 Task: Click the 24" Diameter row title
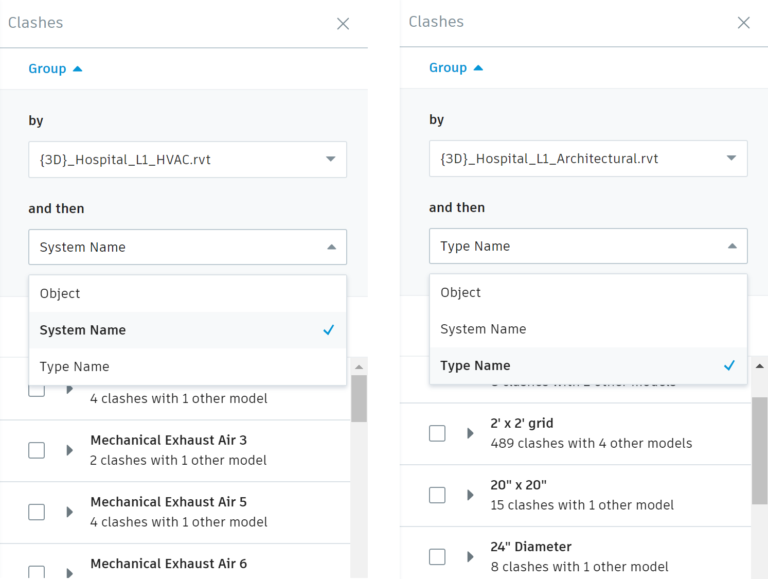coord(531,547)
